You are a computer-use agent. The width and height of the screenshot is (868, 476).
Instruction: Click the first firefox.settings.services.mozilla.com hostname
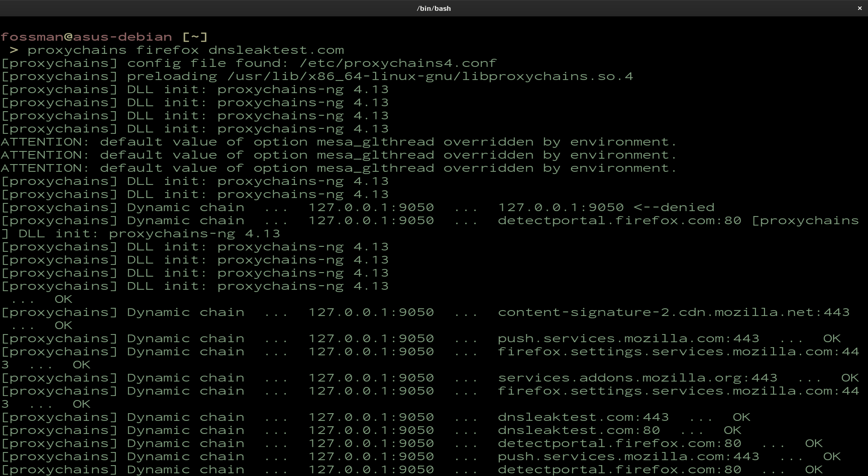(674, 351)
